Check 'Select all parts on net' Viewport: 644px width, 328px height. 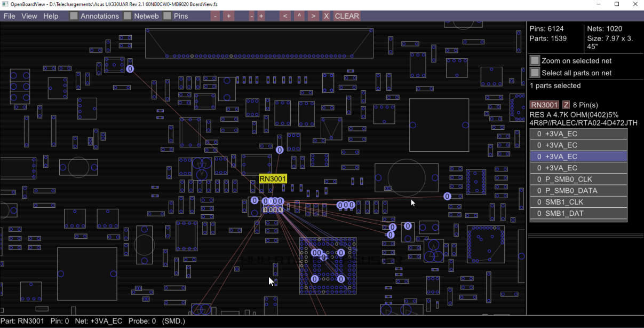point(535,73)
